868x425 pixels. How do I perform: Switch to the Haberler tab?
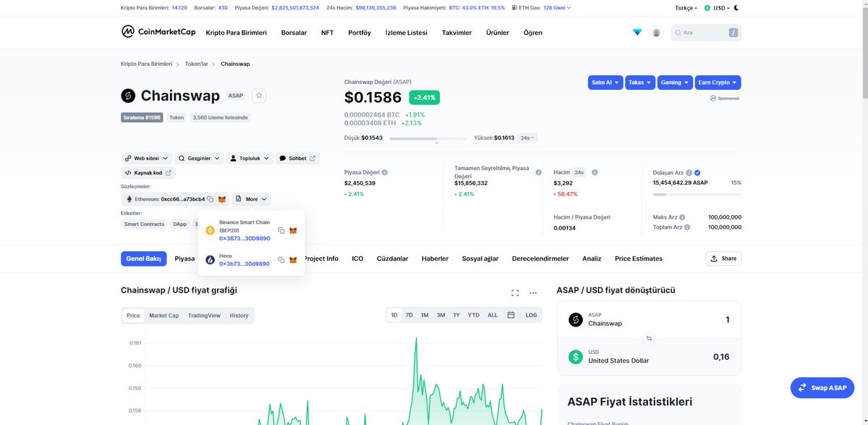[x=435, y=258]
